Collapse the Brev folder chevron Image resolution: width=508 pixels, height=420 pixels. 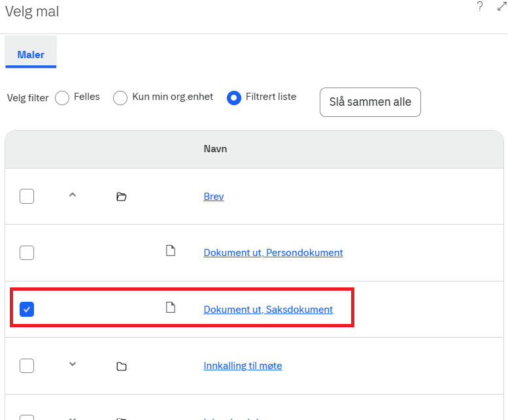pyautogui.click(x=73, y=195)
